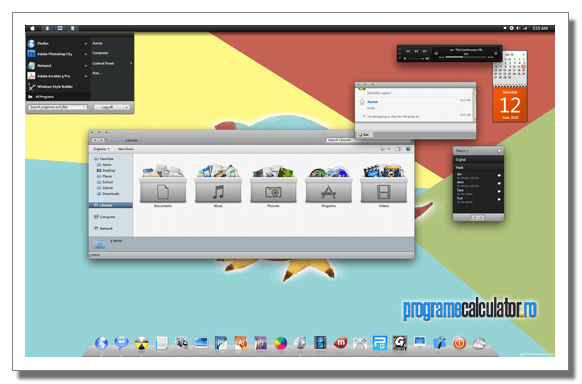Viewport: 582px width, 384px height.
Task: Open Aaron user folder in start menu
Action: click(98, 43)
